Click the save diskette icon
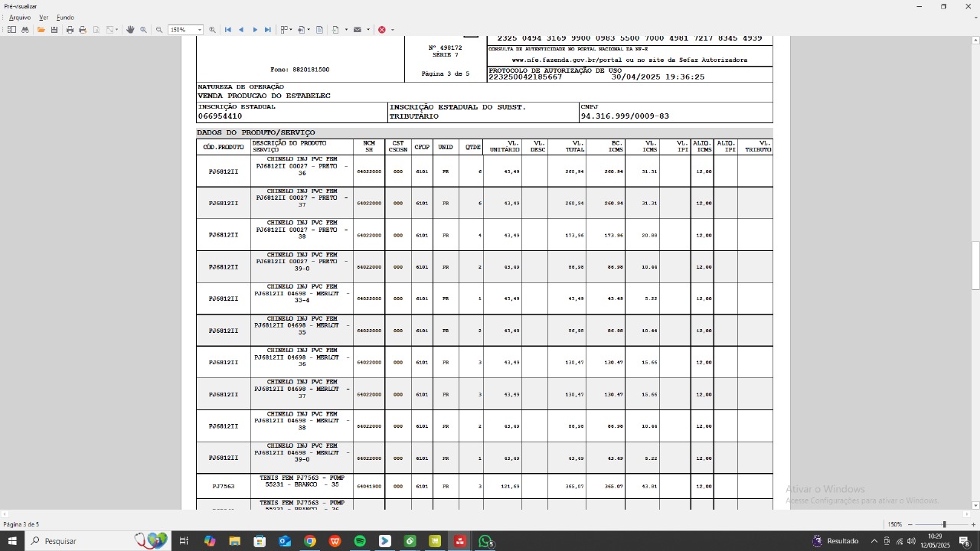This screenshot has height=551, width=980. tap(54, 30)
